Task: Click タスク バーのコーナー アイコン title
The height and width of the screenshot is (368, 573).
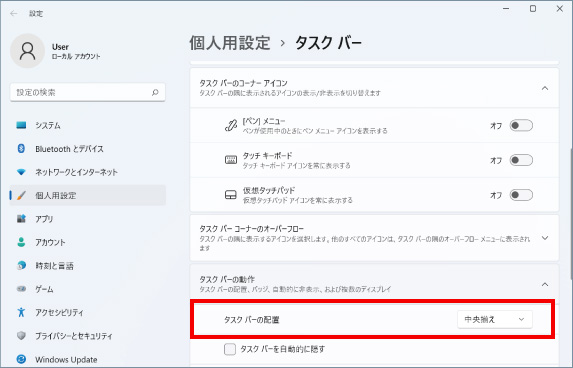Action: click(243, 83)
